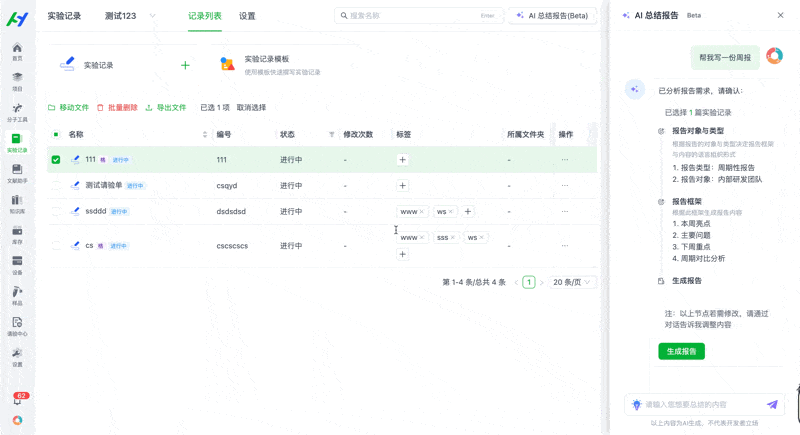Check the checkbox for row 测试请验单

pyautogui.click(x=56, y=186)
